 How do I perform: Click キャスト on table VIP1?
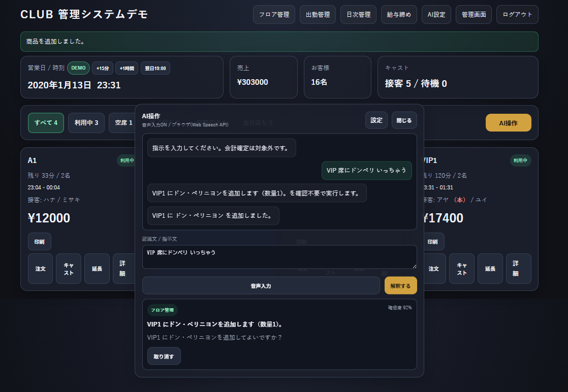(x=461, y=269)
